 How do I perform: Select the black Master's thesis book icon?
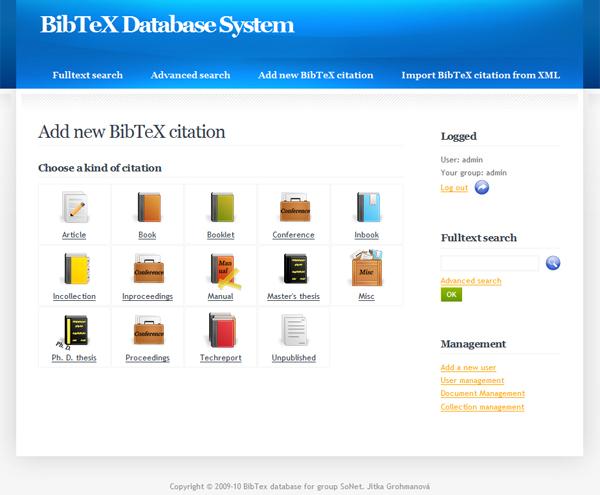(295, 269)
